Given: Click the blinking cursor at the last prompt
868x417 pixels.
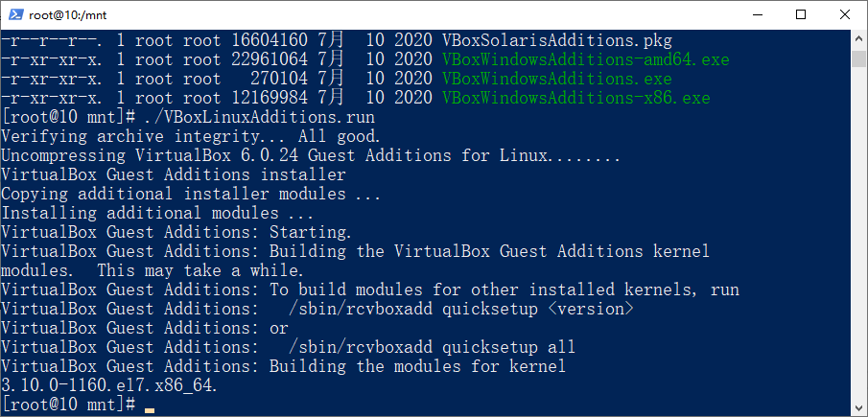Looking at the screenshot, I should click(x=150, y=410).
